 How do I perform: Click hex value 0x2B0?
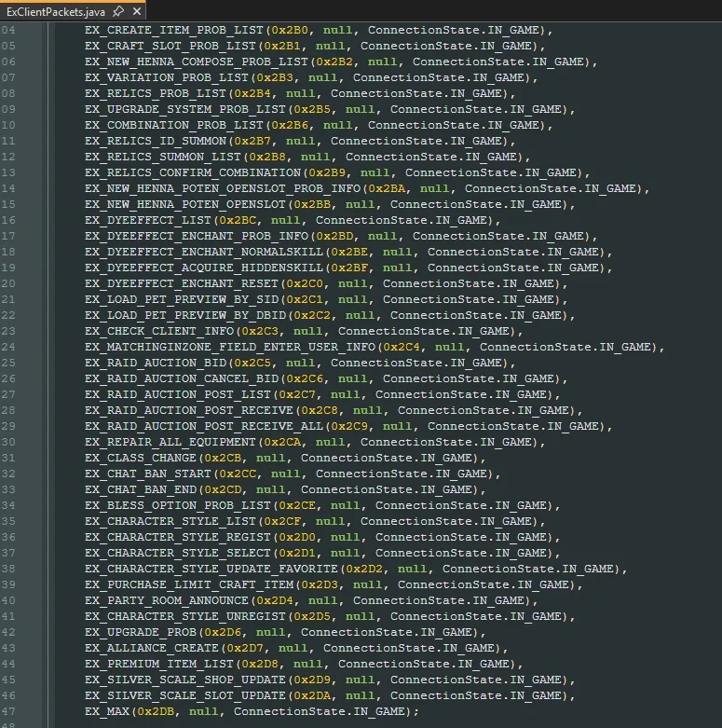coord(290,30)
